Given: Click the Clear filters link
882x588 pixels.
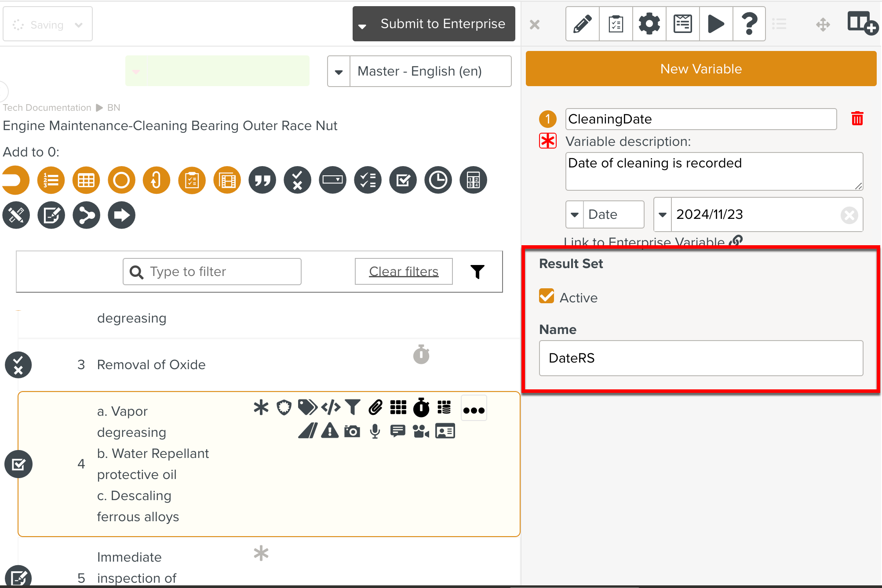Looking at the screenshot, I should 403,272.
